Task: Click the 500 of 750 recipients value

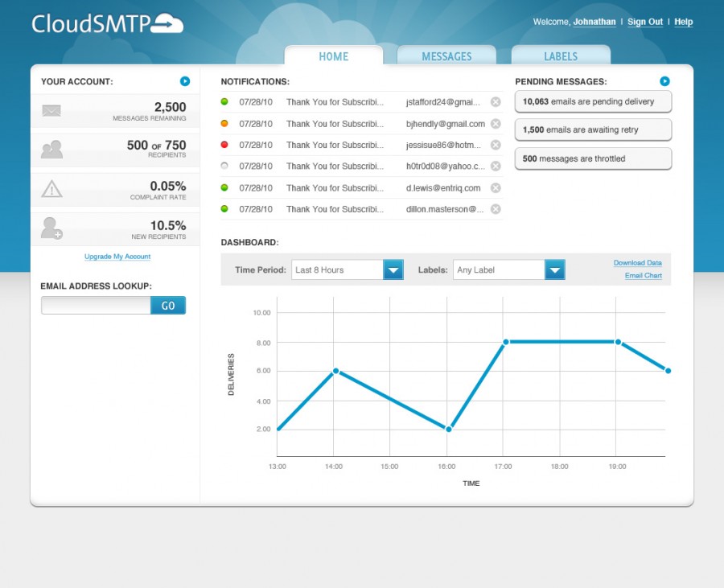Action: [157, 146]
